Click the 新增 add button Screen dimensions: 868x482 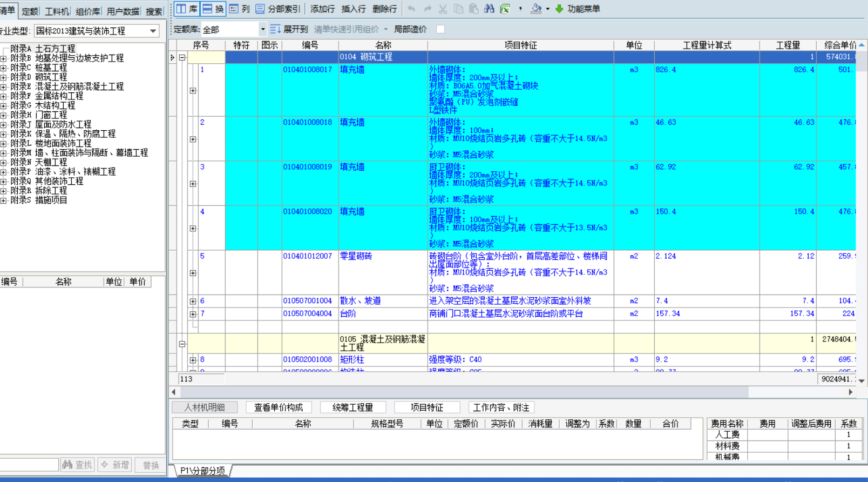tap(114, 465)
